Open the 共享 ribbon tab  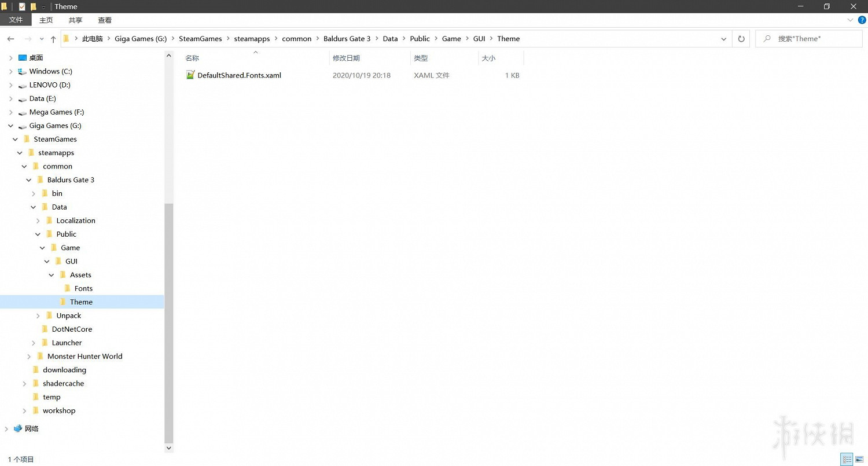[75, 20]
